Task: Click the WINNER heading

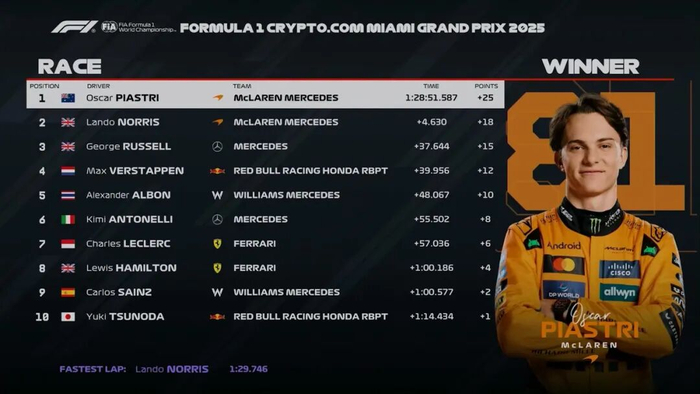Action: click(x=590, y=66)
